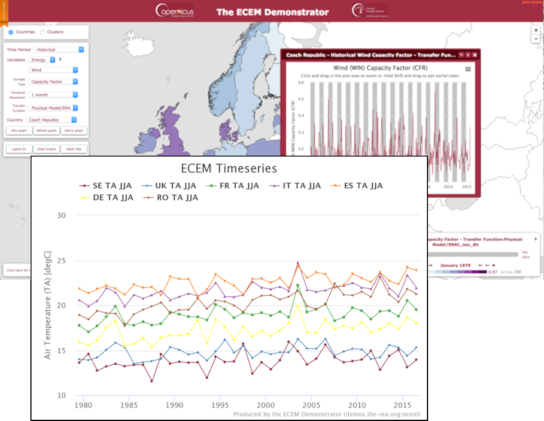This screenshot has height=421, width=544.
Task: Click the Add to graph button
Action: [74, 130]
